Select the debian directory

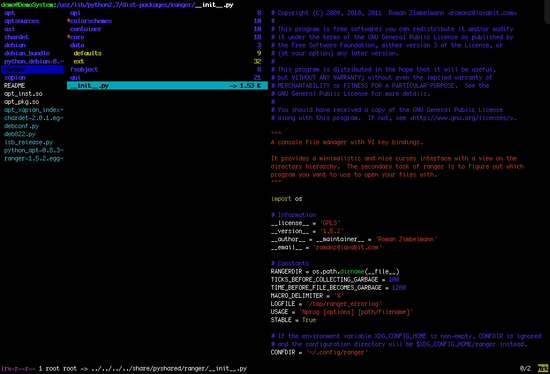click(x=15, y=45)
